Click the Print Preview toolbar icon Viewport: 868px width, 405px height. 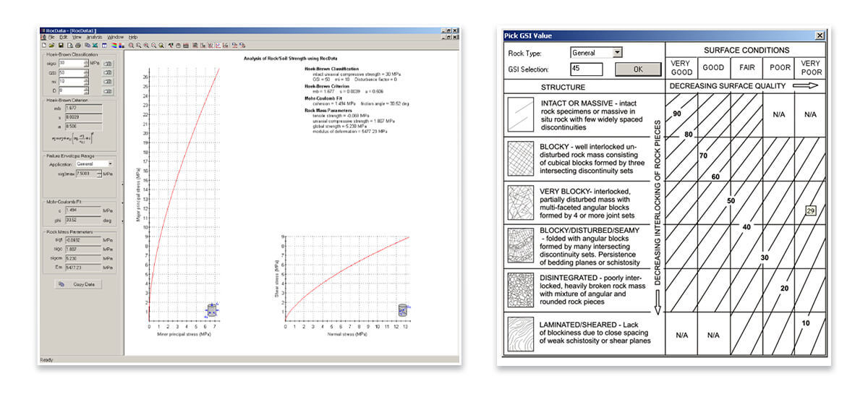coord(69,45)
